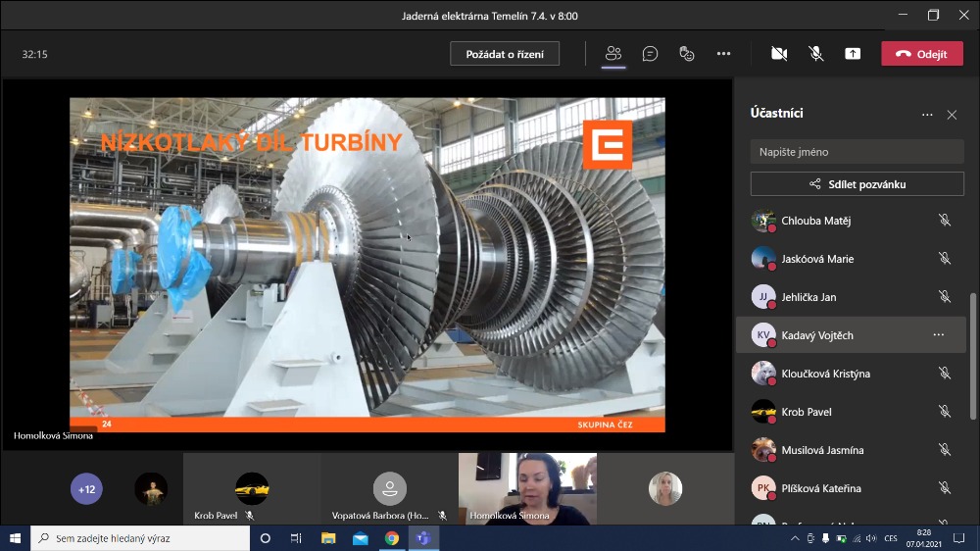
Task: Open the meeting chat icon
Action: click(650, 54)
